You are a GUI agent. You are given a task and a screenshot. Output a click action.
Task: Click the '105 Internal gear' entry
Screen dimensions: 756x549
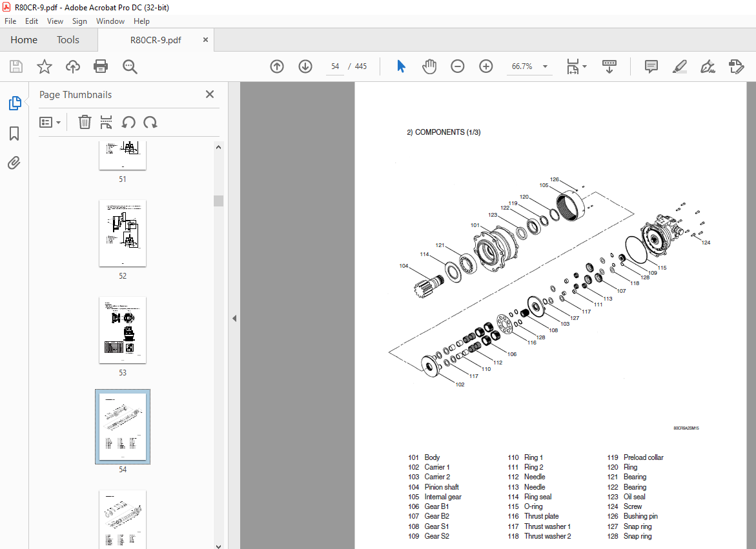435,497
